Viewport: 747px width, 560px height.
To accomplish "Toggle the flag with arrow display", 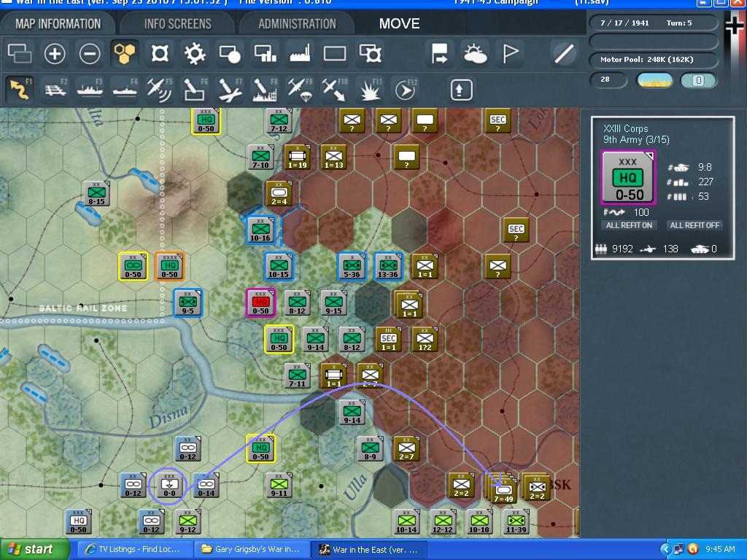I will 439,53.
